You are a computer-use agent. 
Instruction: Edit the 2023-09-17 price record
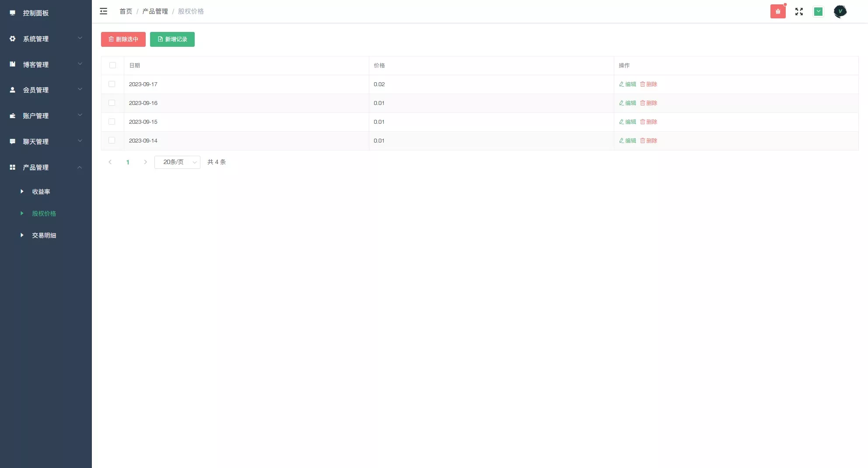(x=627, y=84)
